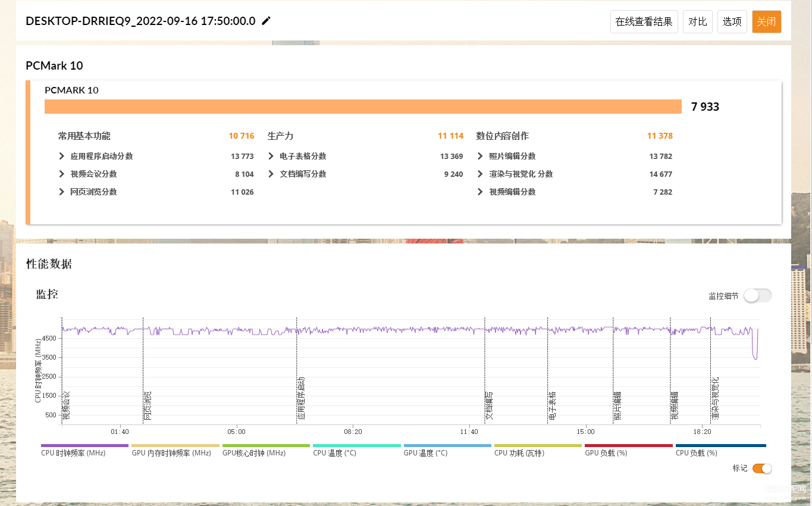
Task: Click the 11 378 content creation score
Action: [x=660, y=136]
